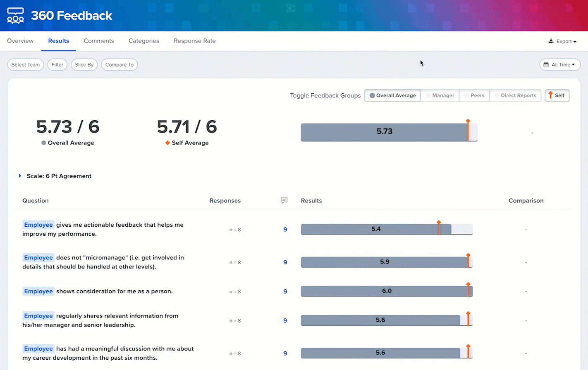The width and height of the screenshot is (588, 370).
Task: Click the Select Team button
Action: 26,65
